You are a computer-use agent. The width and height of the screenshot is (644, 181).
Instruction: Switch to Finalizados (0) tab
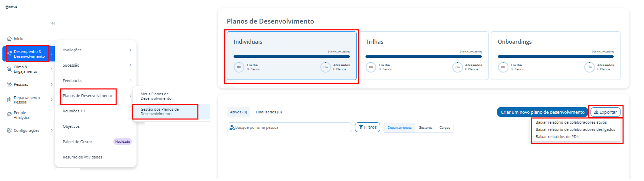(269, 112)
